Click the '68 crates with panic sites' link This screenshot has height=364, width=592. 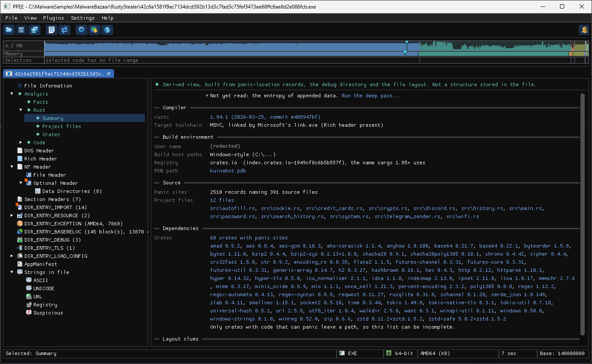click(x=249, y=238)
